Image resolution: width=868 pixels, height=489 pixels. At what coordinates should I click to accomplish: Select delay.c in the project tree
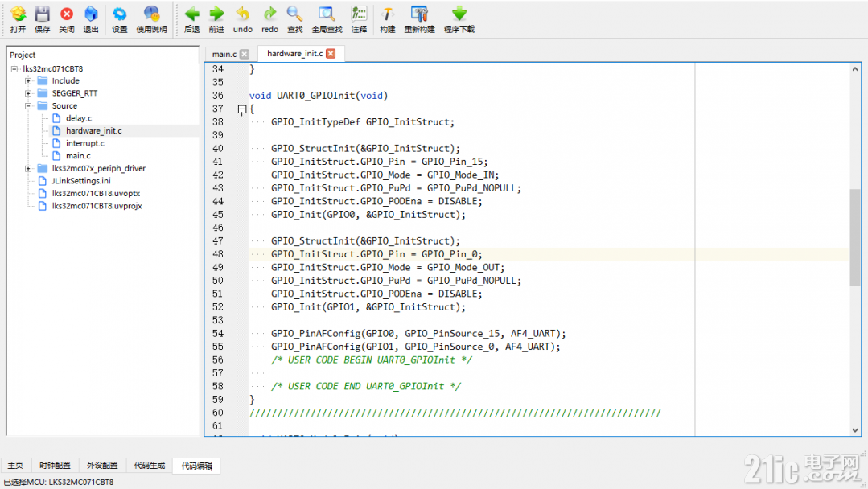pos(79,118)
